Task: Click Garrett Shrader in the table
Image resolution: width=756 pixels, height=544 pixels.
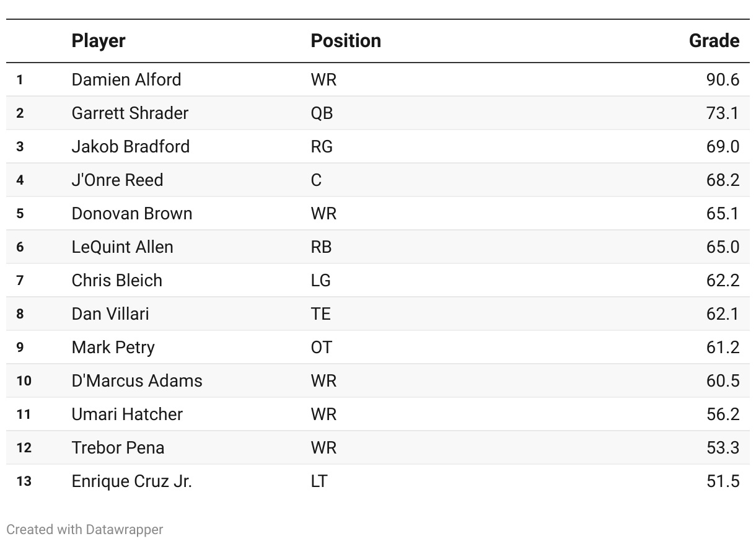Action: 130,113
